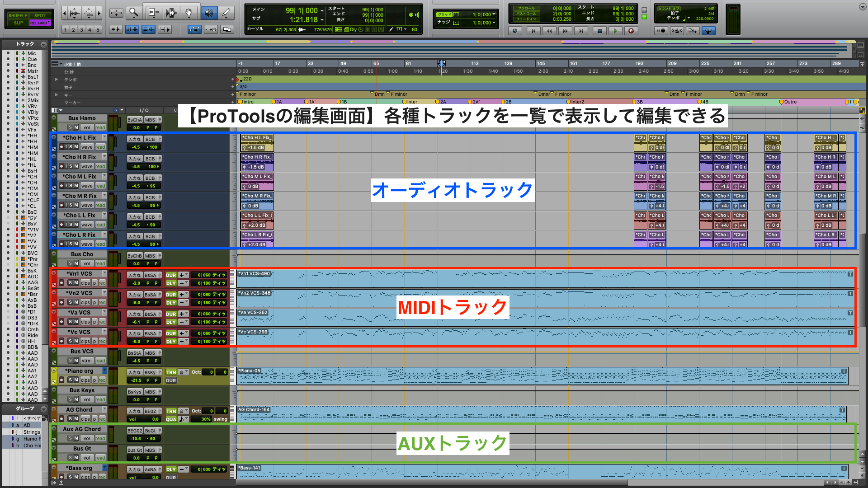The width and height of the screenshot is (868, 488).
Task: Toggle the Wait for Note button
Action: (x=661, y=31)
